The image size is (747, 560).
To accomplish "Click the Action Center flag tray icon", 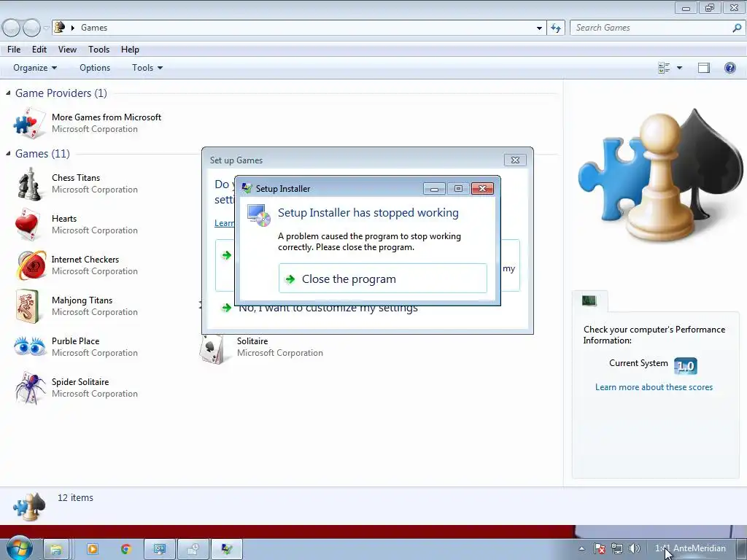I will [x=600, y=548].
